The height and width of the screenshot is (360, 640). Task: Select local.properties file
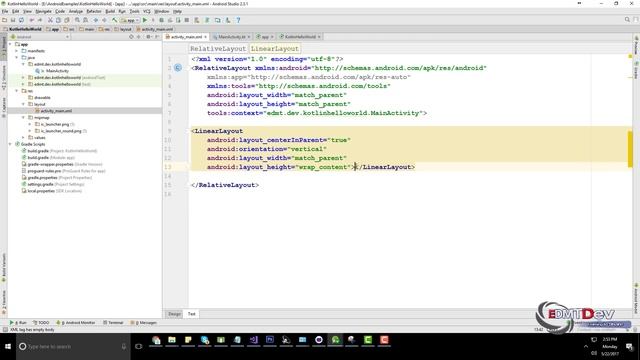[x=42, y=191]
